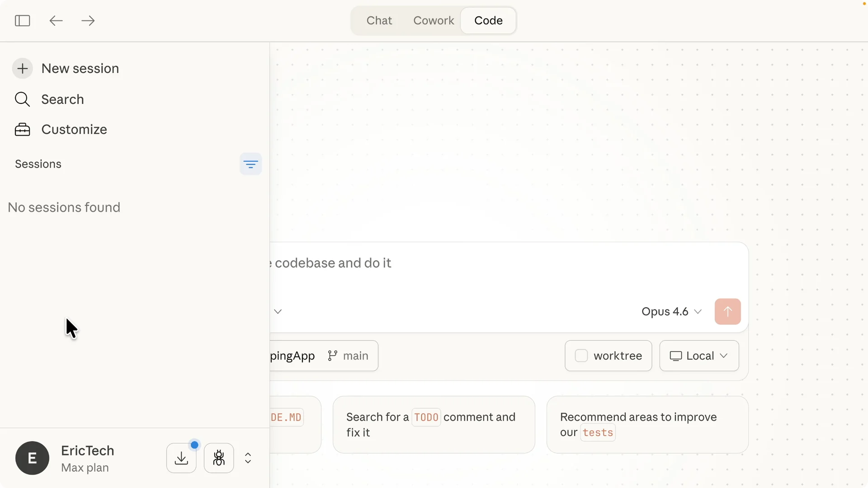
Task: Open the sessions filter icon
Action: tap(250, 164)
